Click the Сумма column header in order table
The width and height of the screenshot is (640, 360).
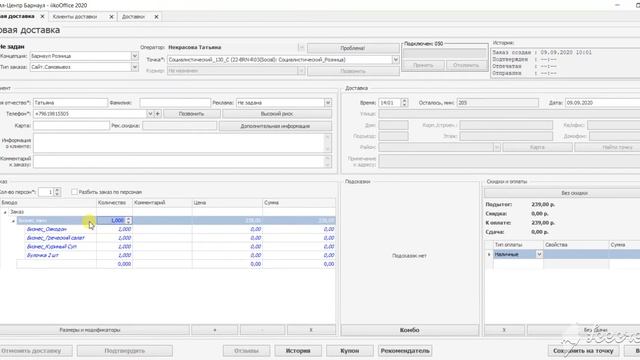point(299,202)
